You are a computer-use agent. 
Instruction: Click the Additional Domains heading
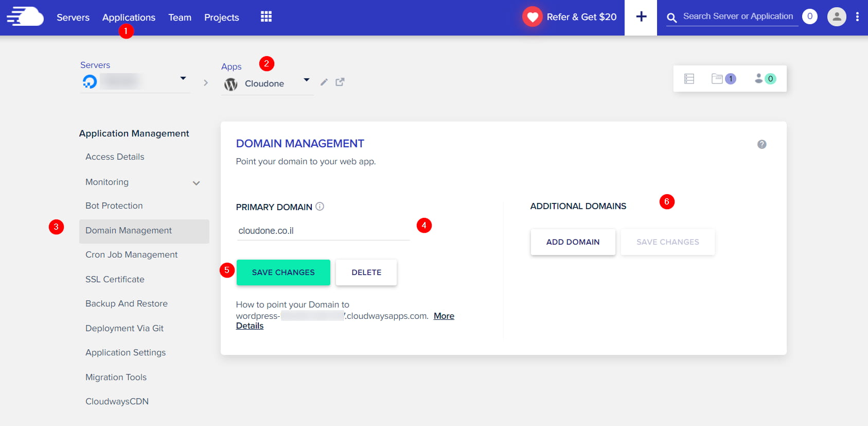578,206
